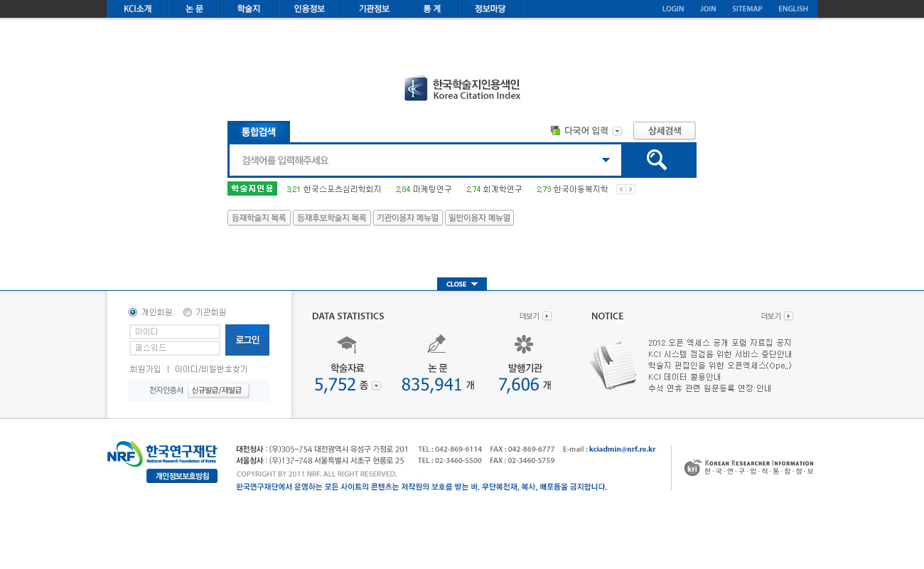Click the 7,606 발행기관 count
924x569 pixels.
pos(519,385)
